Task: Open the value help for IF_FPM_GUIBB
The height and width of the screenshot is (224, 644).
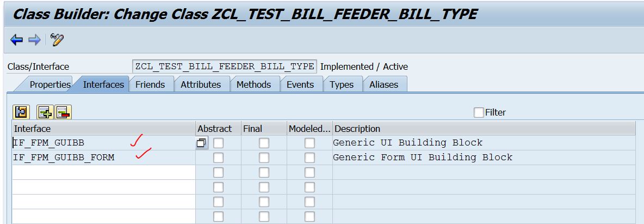Action: pyautogui.click(x=201, y=143)
